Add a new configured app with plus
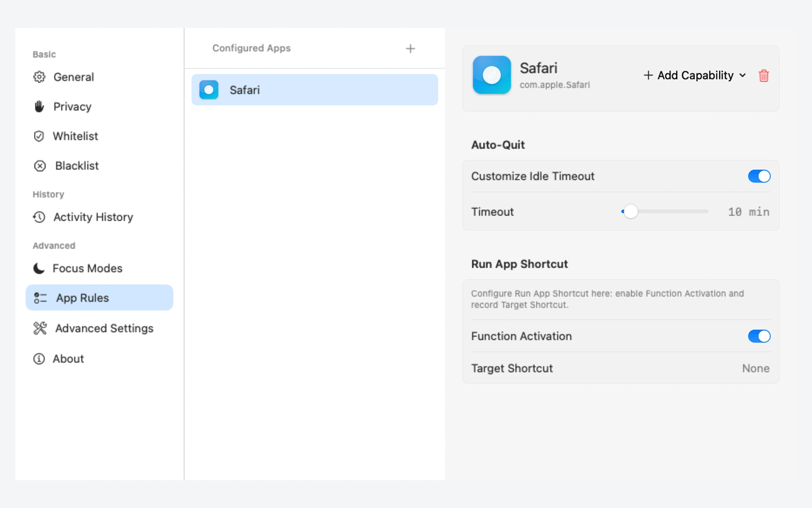Screen dimensions: 812x508 click(x=411, y=49)
